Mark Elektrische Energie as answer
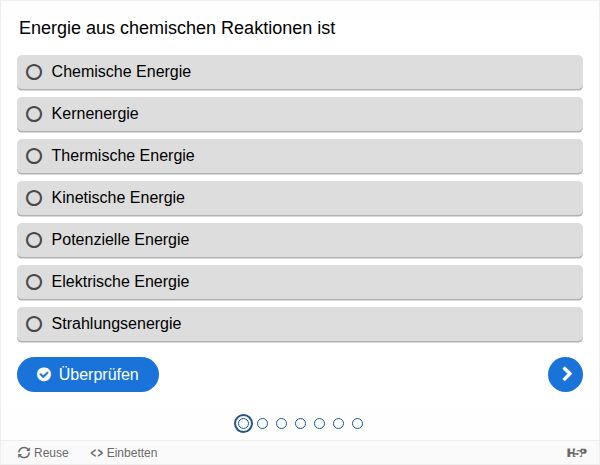 point(34,282)
